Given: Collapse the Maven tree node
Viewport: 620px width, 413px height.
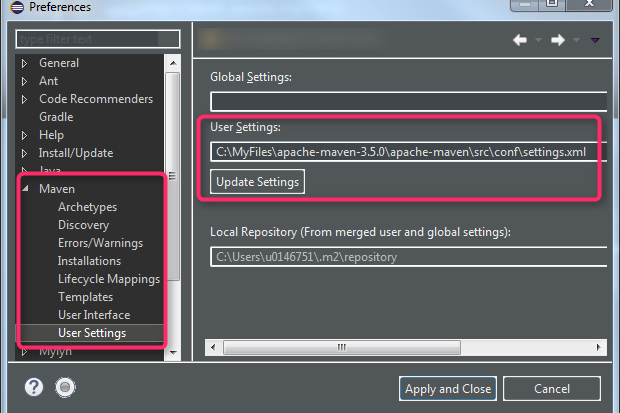Looking at the screenshot, I should click(26, 189).
